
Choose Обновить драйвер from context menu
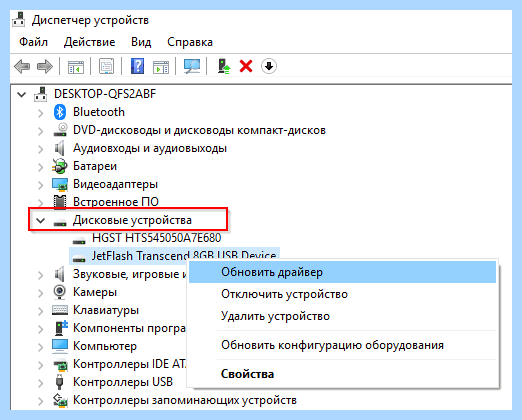(342, 272)
